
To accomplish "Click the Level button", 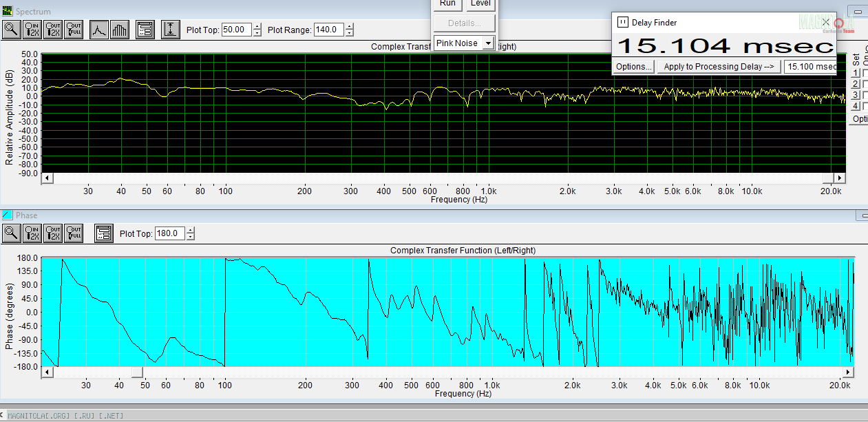I will [480, 4].
